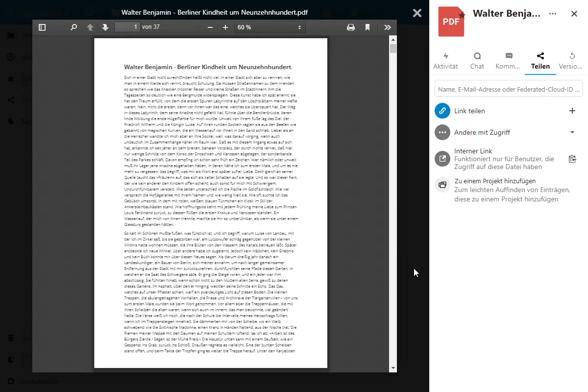Select Zu einem Projekt hinzufügen

tap(495, 181)
